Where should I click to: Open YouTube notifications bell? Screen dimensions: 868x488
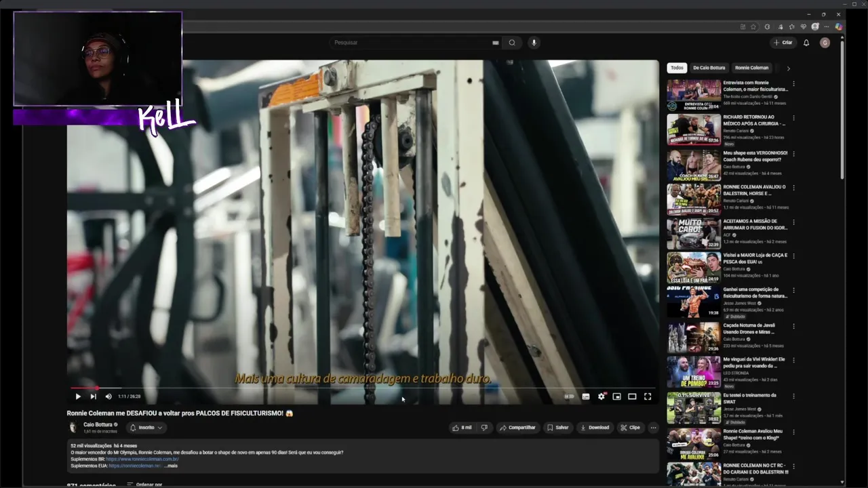[x=806, y=43]
